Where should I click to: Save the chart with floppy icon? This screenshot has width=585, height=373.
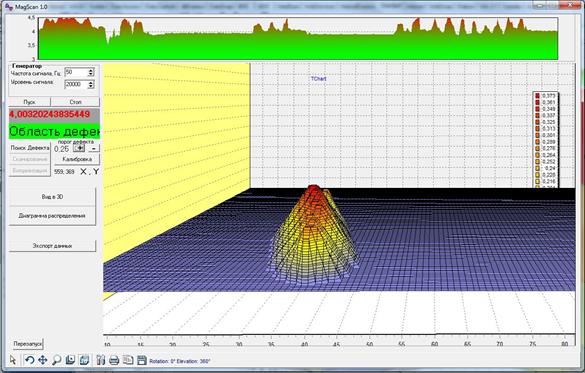141,360
